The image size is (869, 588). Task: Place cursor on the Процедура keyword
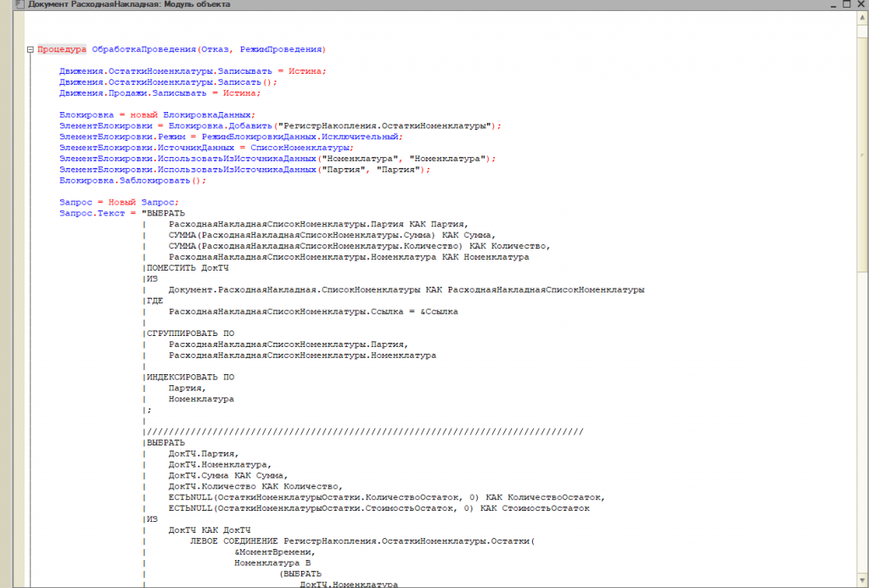[61, 49]
